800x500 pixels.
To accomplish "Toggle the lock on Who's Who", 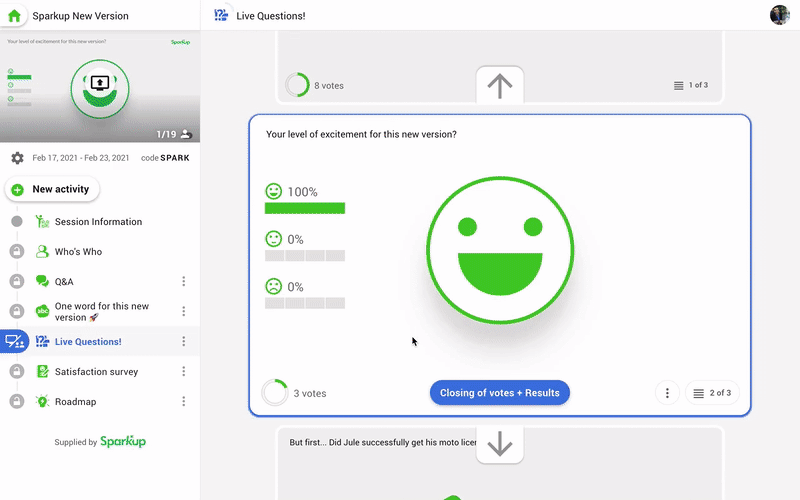I will tap(17, 252).
